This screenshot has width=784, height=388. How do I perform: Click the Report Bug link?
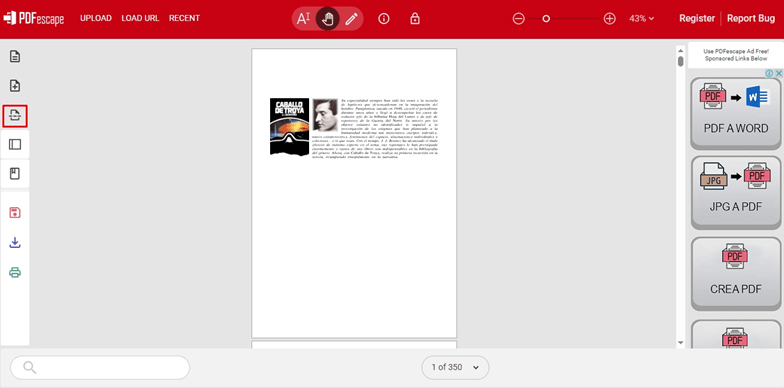[750, 18]
